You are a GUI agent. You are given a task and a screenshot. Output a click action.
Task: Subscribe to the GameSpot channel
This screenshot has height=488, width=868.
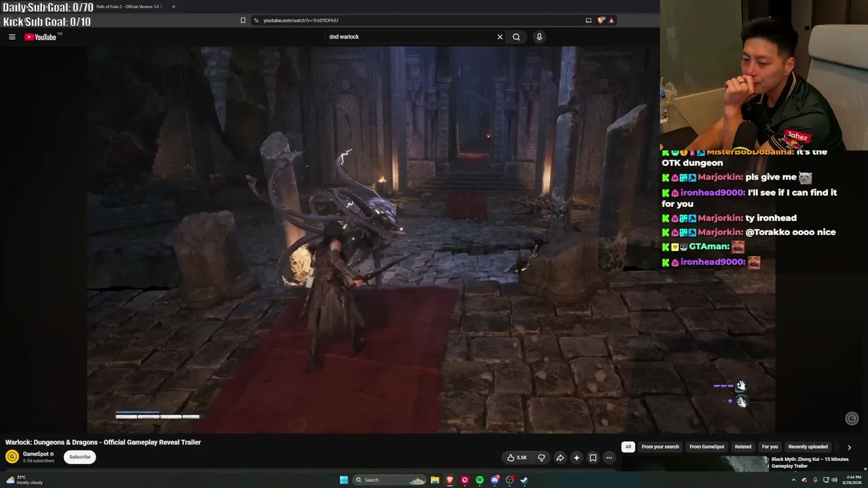79,457
